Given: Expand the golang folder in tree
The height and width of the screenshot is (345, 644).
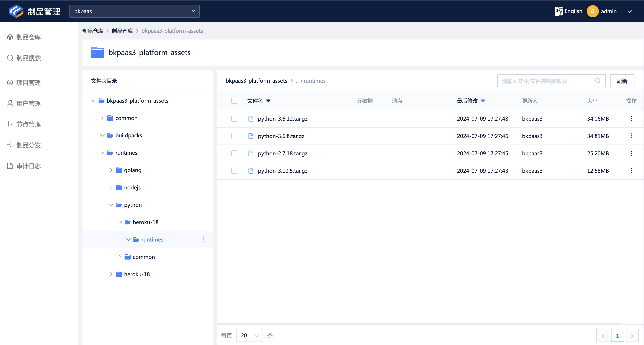Looking at the screenshot, I should point(111,170).
